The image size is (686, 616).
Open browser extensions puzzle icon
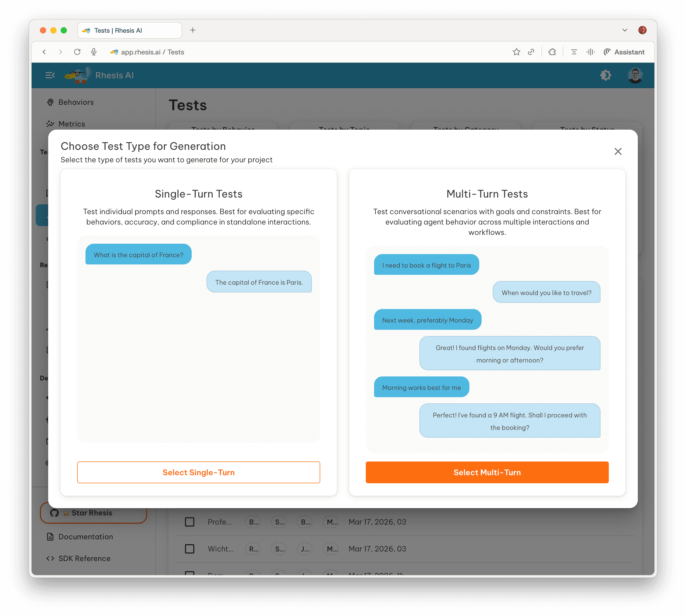[552, 52]
